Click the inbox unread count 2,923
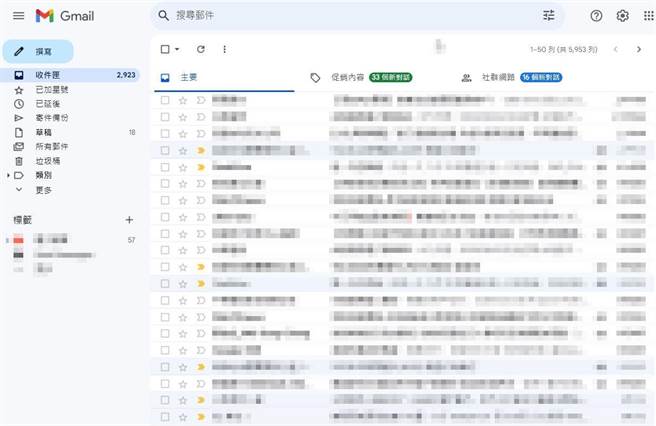This screenshot has height=426, width=656. coord(126,75)
